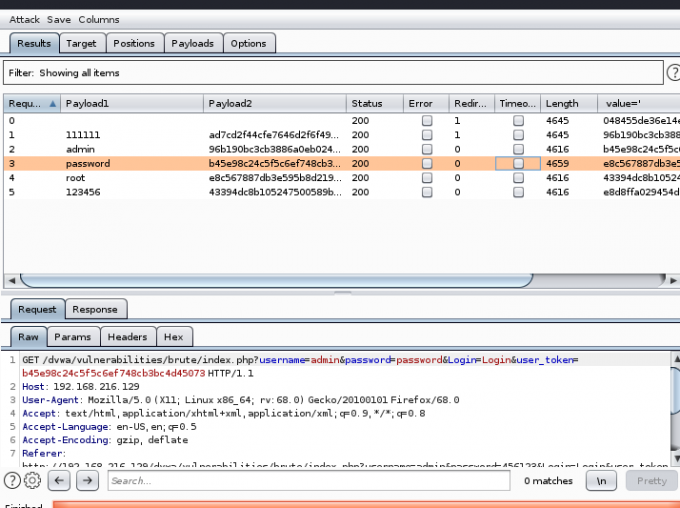Toggle Error checkbox for admin row
Screen dimensions: 680x508
427,149
